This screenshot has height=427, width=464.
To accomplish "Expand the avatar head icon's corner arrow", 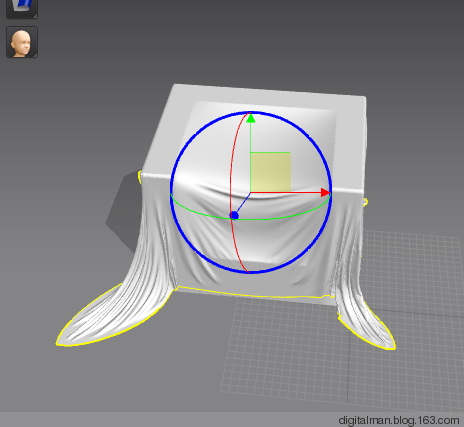I will tap(34, 55).
